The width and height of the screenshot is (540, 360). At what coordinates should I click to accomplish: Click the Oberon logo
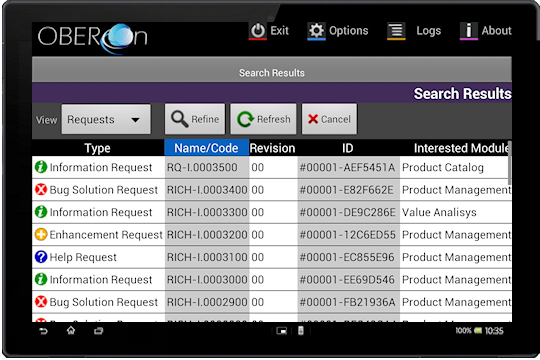tap(93, 38)
